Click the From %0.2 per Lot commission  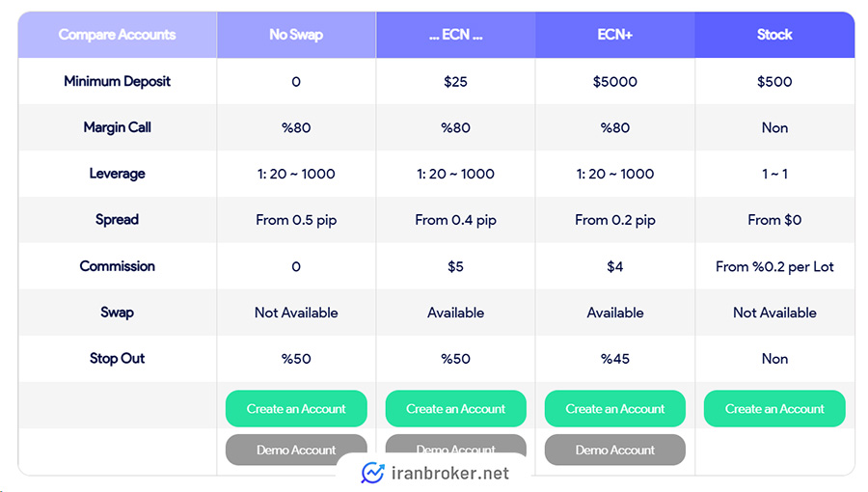[x=774, y=267]
